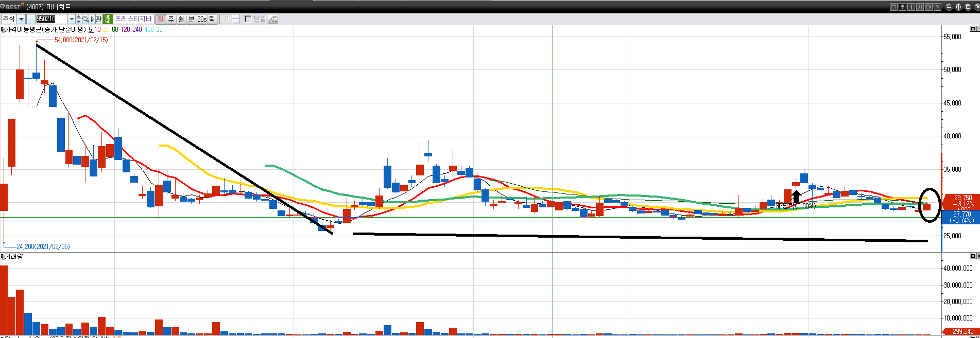Click the green 40/50 icon
This screenshot has width=980, height=338.
[108, 19]
